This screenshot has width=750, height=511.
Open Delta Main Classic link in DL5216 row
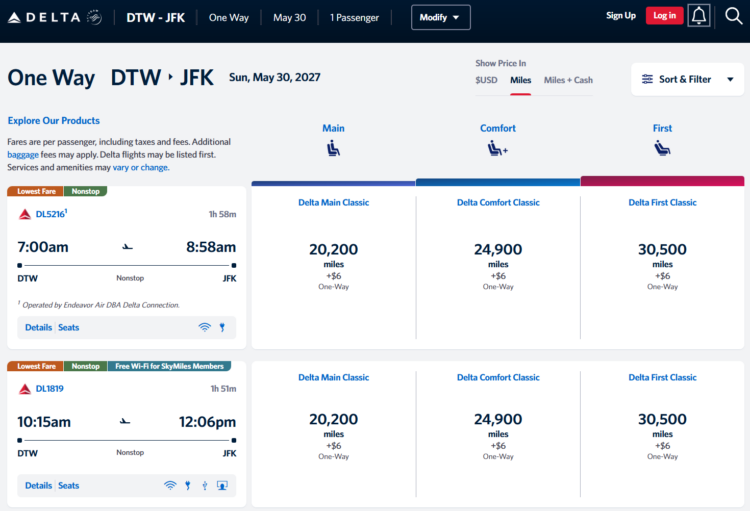[x=333, y=202]
